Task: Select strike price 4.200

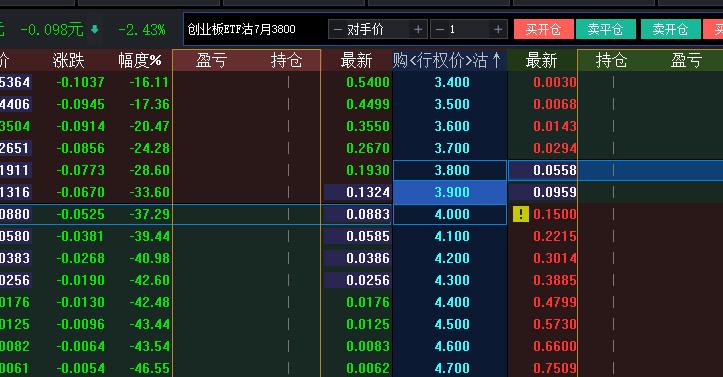Action: click(x=452, y=258)
